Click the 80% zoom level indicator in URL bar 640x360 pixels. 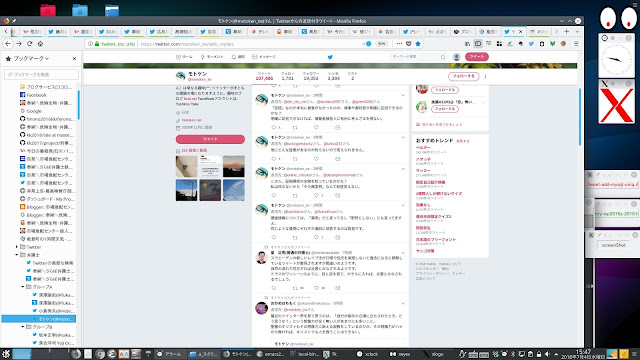coord(381,44)
